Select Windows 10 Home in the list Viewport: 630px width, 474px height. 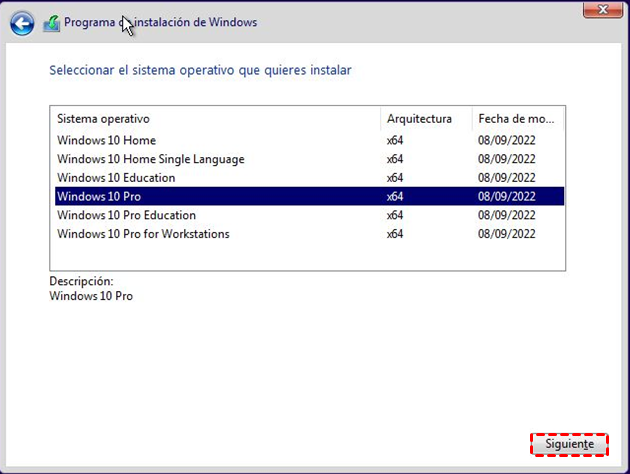click(x=309, y=140)
